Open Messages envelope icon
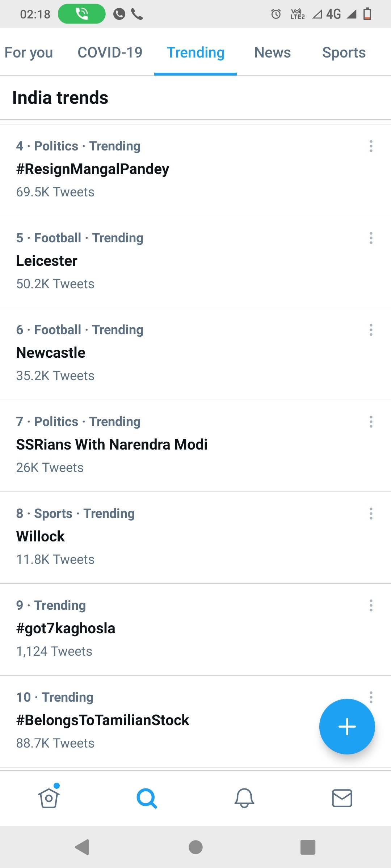This screenshot has height=868, width=391. [342, 798]
